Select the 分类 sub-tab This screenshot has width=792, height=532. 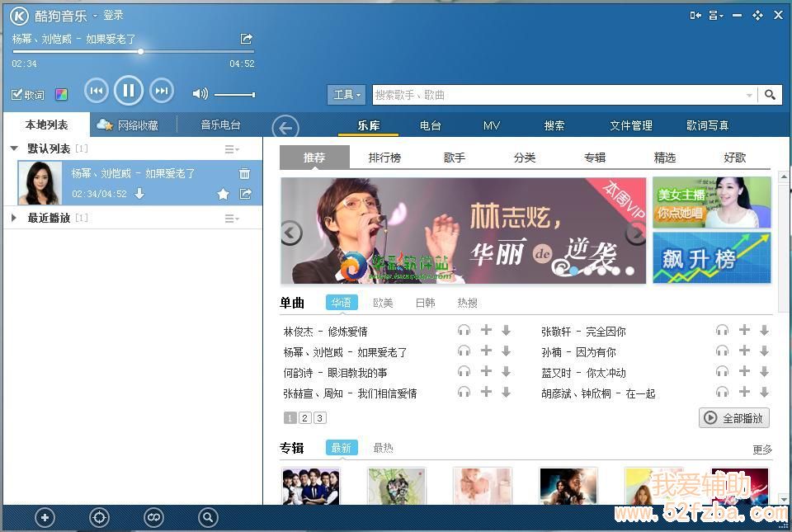pyautogui.click(x=525, y=158)
